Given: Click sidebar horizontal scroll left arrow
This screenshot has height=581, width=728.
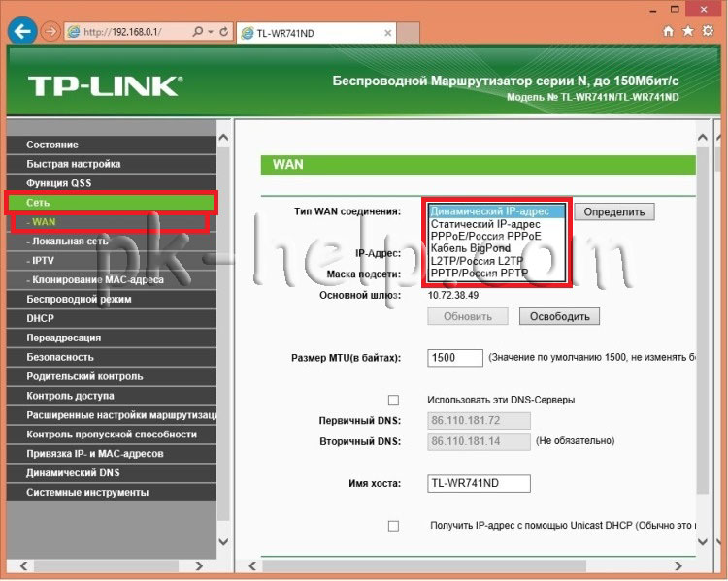Looking at the screenshot, I should pyautogui.click(x=23, y=565).
